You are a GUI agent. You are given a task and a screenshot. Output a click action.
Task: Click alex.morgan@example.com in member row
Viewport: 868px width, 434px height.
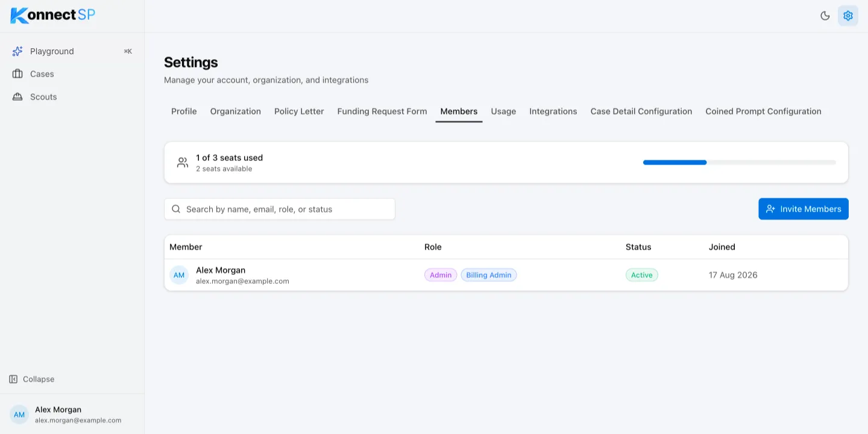point(242,281)
